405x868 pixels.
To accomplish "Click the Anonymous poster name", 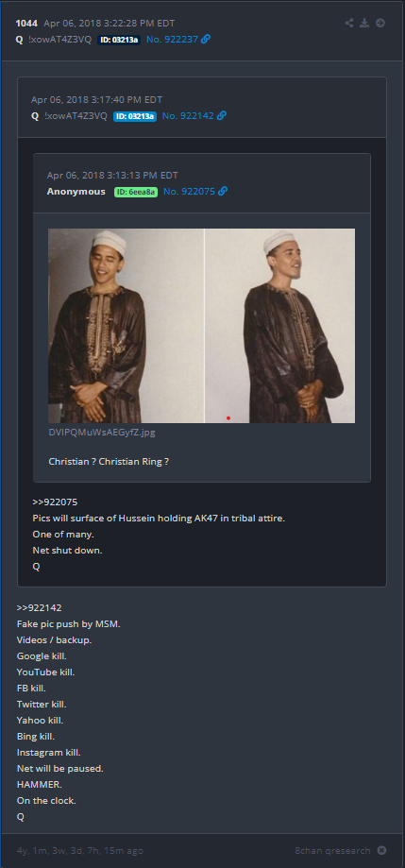I will (x=76, y=191).
